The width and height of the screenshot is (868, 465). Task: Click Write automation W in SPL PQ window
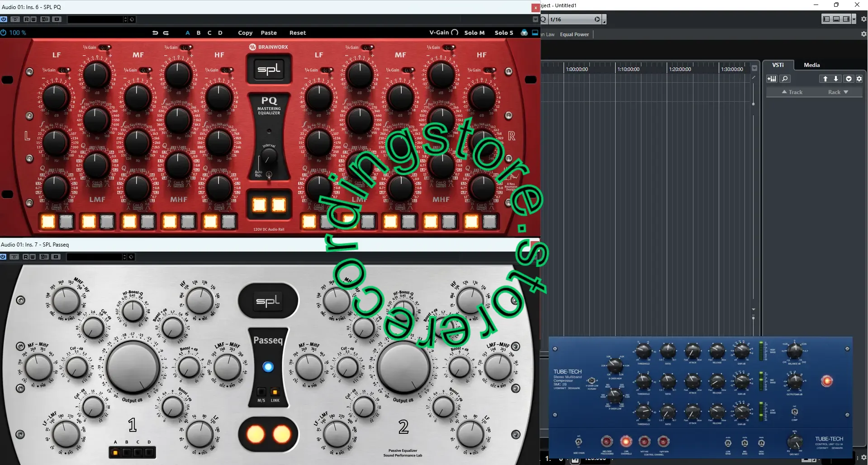pyautogui.click(x=33, y=19)
